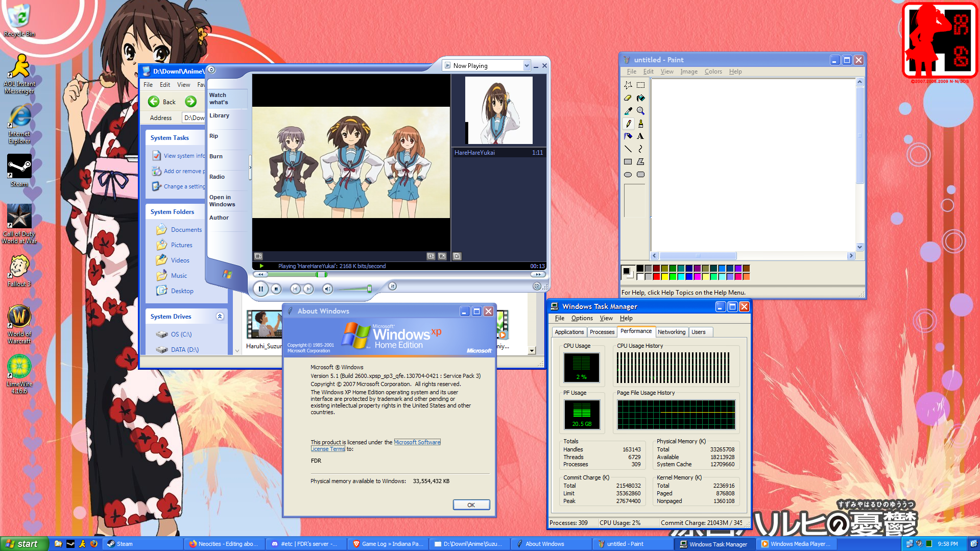The width and height of the screenshot is (980, 551).
Task: Switch to Networking tab in Task Manager
Action: (672, 332)
